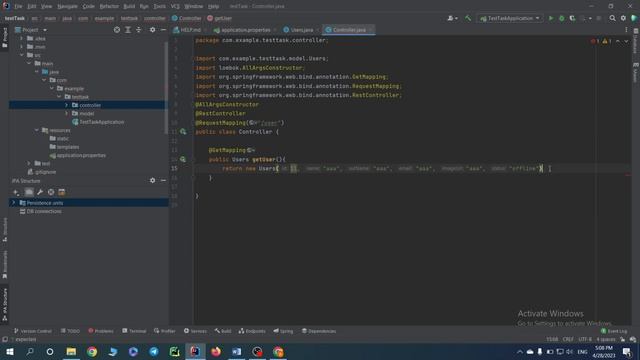Click the class gutter icon beside Controller declaration
The width and height of the screenshot is (640, 360).
183,132
